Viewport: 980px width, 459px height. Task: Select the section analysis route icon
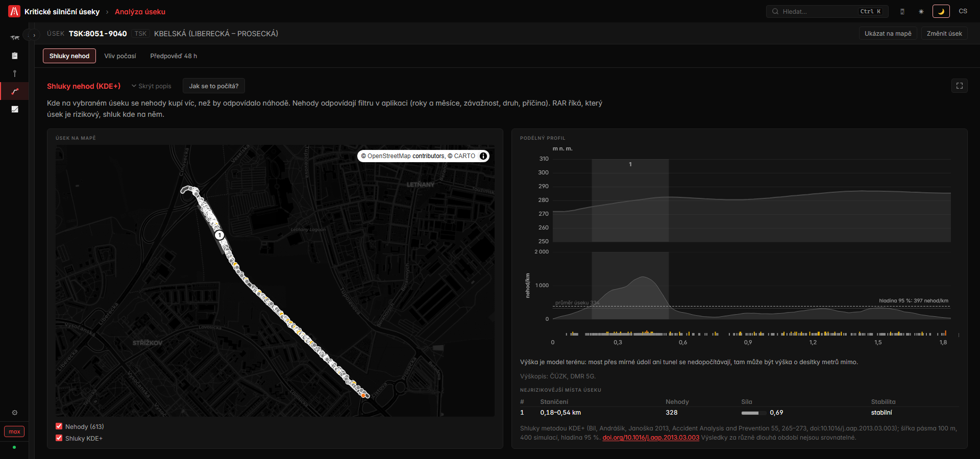point(15,91)
